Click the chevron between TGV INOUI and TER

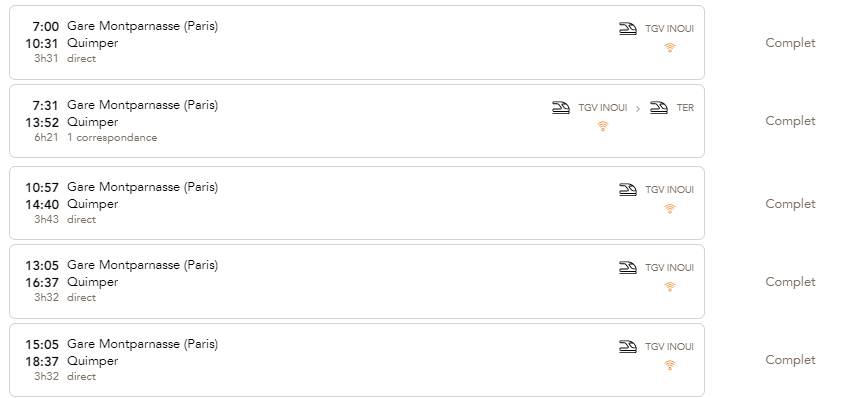pos(638,109)
